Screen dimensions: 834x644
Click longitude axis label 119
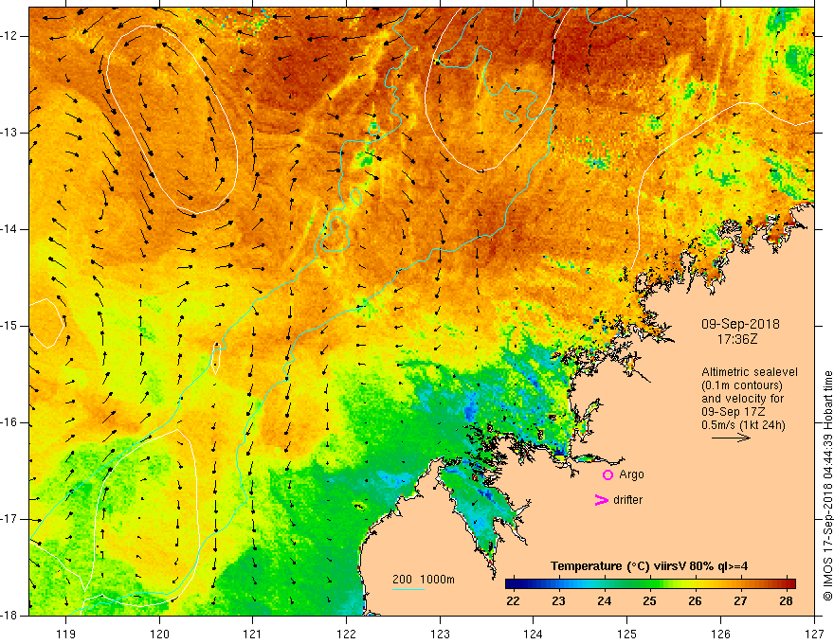[66, 634]
